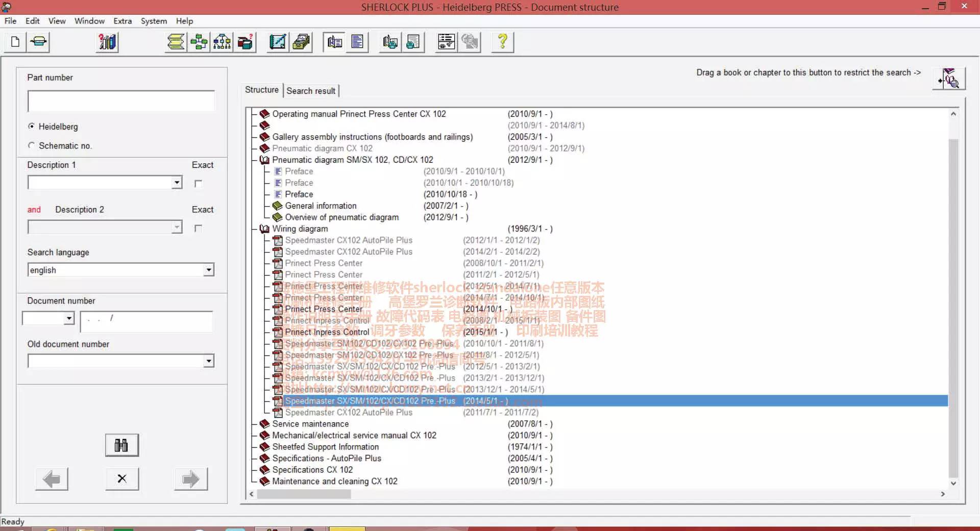Screen dimensions: 980x531
Task: Open the checklist settings icon
Action: tap(447, 42)
